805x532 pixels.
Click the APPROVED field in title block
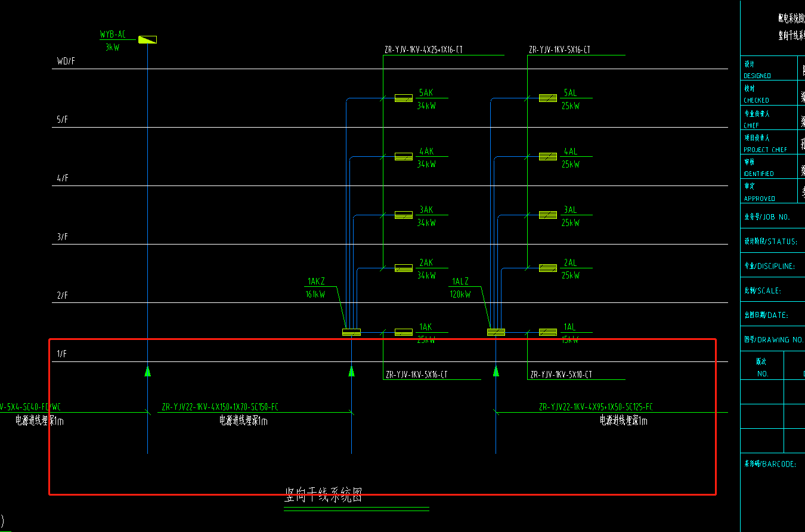point(759,199)
